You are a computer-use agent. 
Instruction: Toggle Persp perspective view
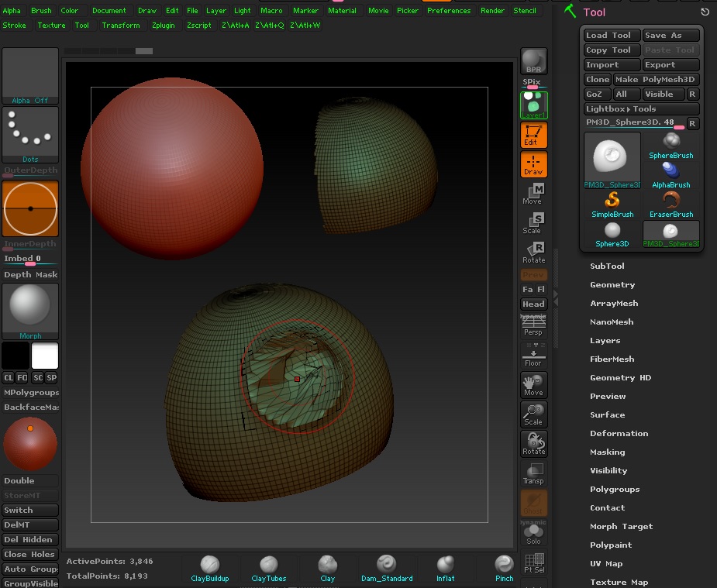coord(533,325)
